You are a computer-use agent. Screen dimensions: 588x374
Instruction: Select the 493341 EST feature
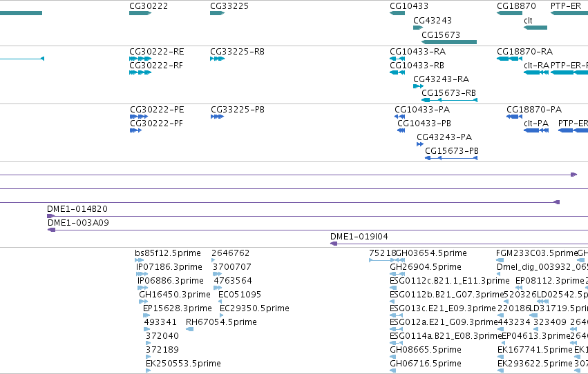pyautogui.click(x=147, y=329)
